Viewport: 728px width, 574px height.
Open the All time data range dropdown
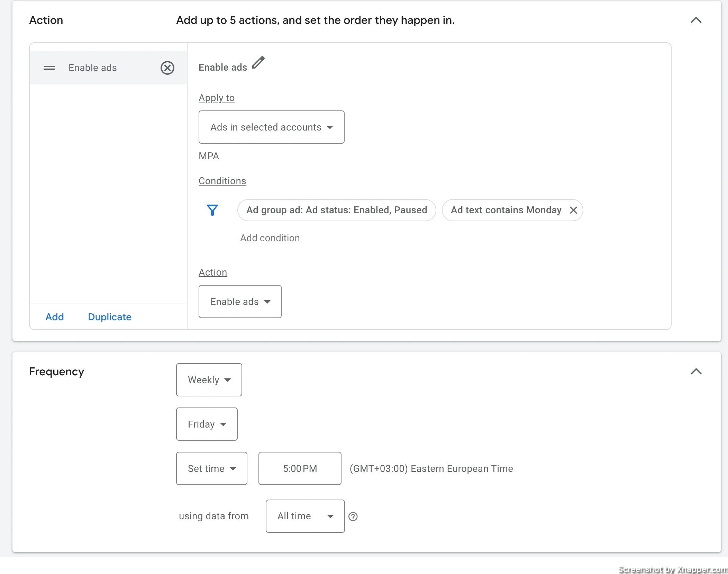click(x=305, y=516)
